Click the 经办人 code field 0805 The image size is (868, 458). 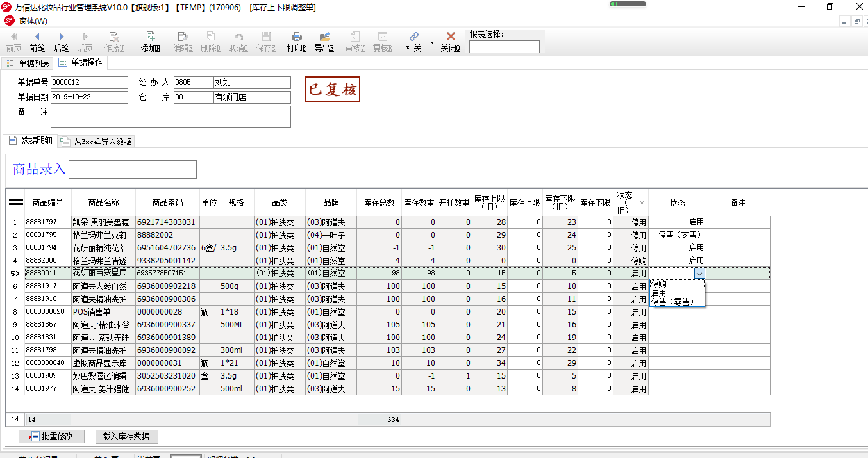coord(194,83)
